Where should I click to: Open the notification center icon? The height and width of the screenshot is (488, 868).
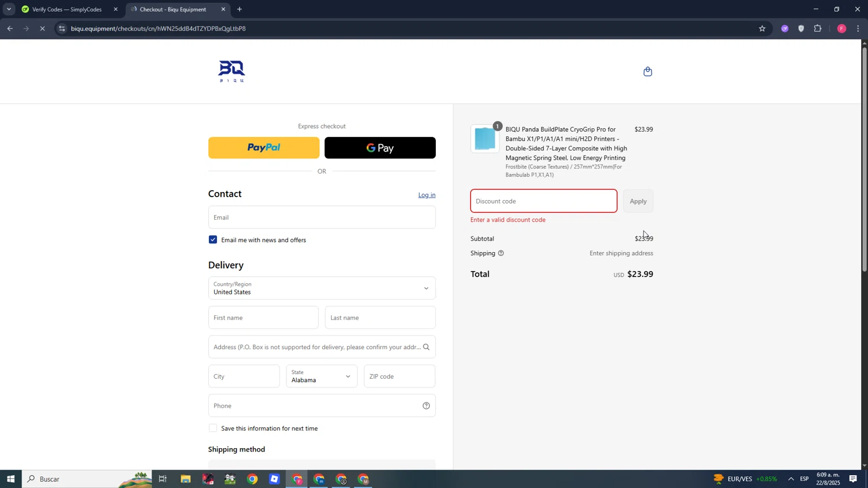[x=853, y=479]
